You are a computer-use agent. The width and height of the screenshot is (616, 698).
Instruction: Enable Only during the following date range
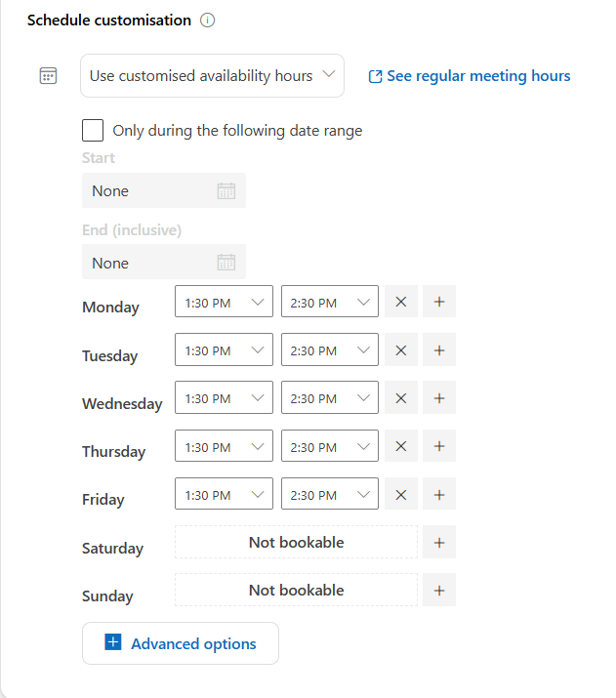click(94, 130)
